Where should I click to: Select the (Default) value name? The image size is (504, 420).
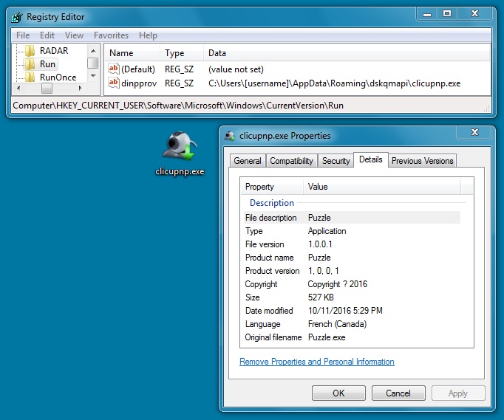tap(138, 69)
